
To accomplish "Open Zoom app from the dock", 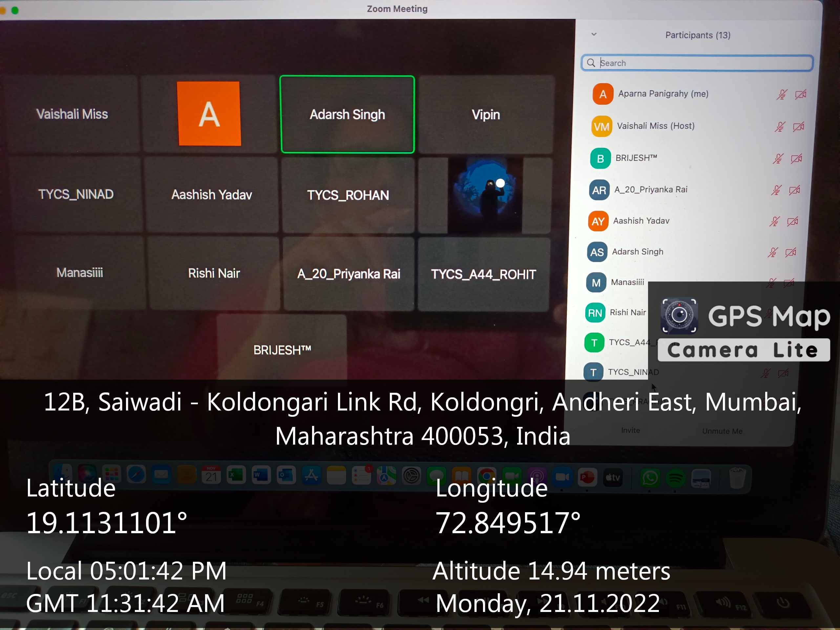I will coord(562,477).
